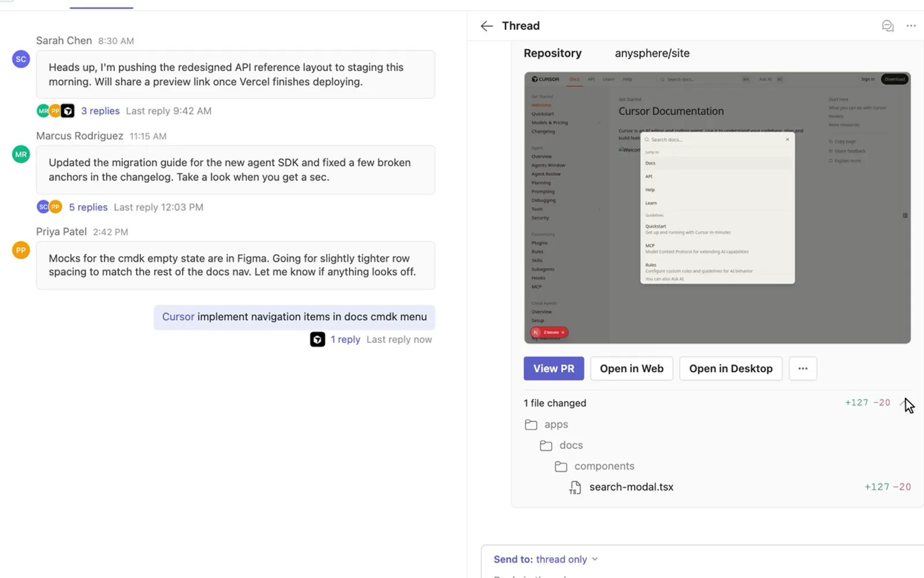Click Sarah's API reference layout message
Screen dimensions: 924x578
coord(236,75)
